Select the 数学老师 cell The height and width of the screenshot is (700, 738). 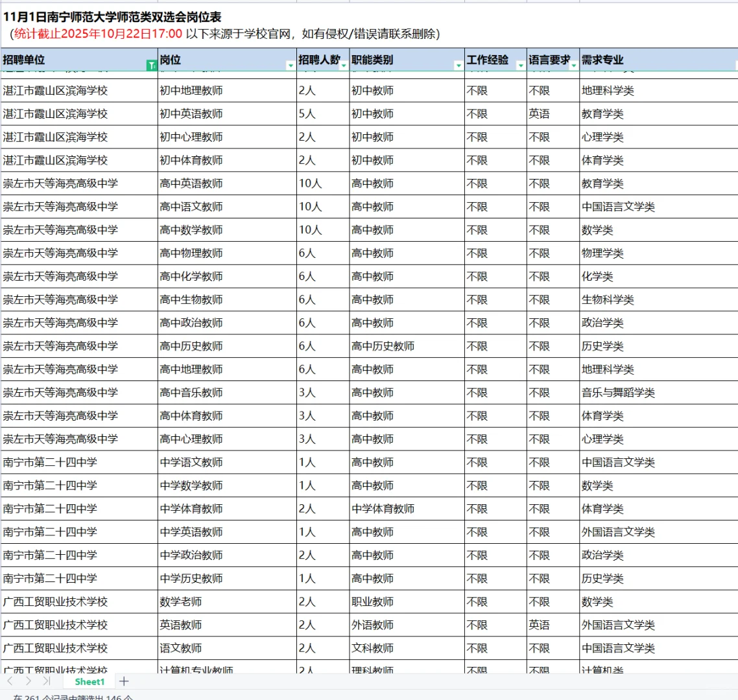227,601
